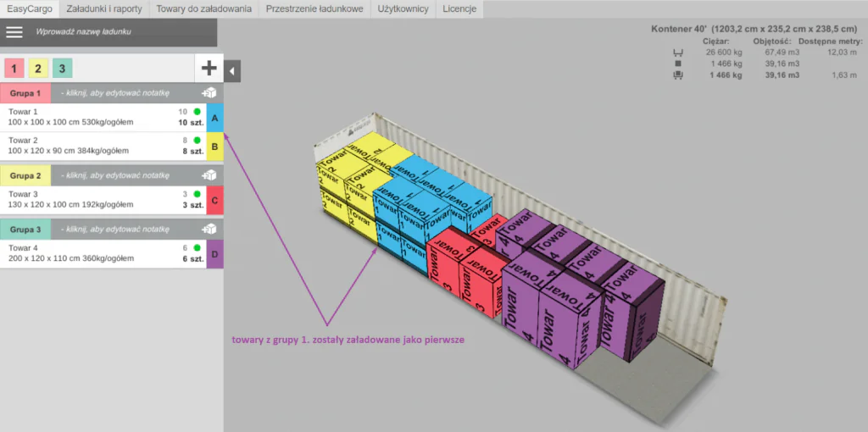This screenshot has width=868, height=432.
Task: Select yellow priority group 2 swatch
Action: coord(38,69)
